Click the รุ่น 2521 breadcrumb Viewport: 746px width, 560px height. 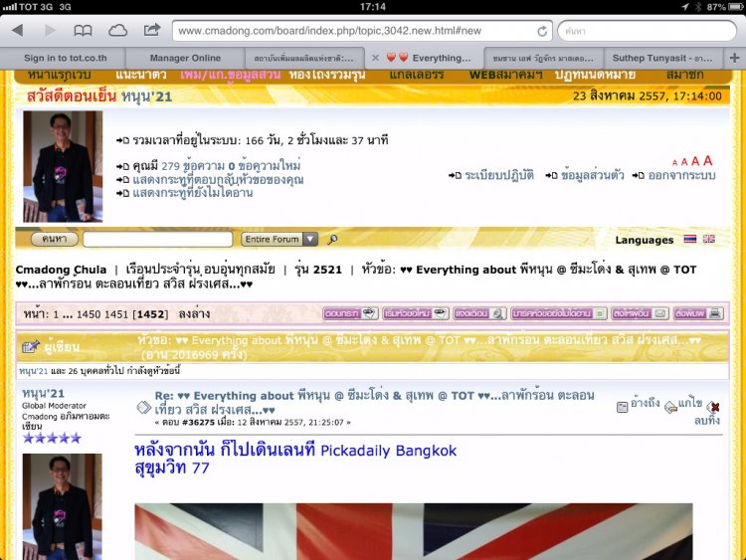tap(318, 270)
